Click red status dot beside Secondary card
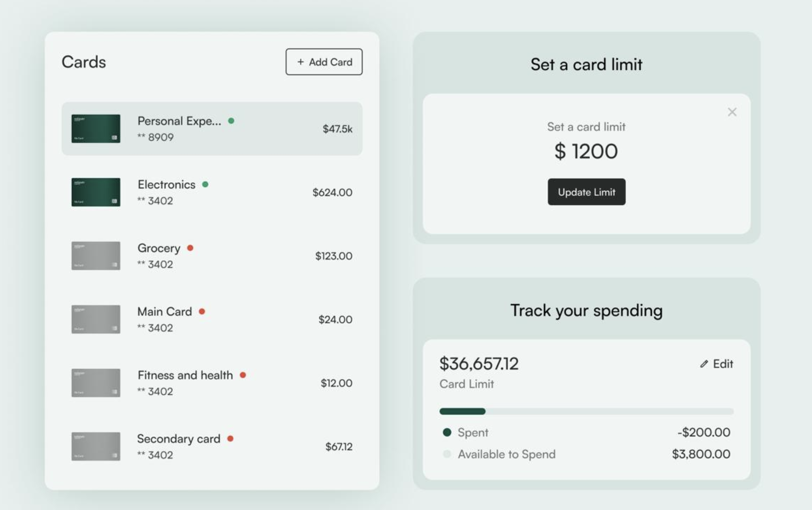 (231, 438)
